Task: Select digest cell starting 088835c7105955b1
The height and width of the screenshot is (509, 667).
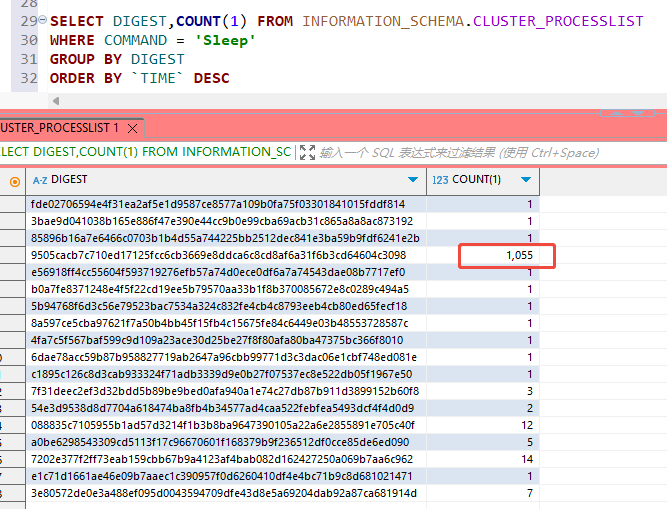Action: pyautogui.click(x=226, y=425)
